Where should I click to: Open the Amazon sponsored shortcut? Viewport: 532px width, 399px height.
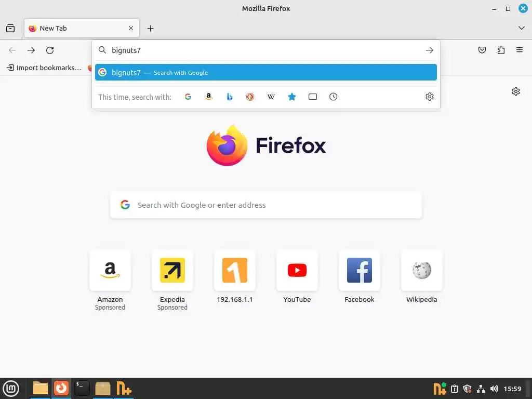tap(110, 270)
